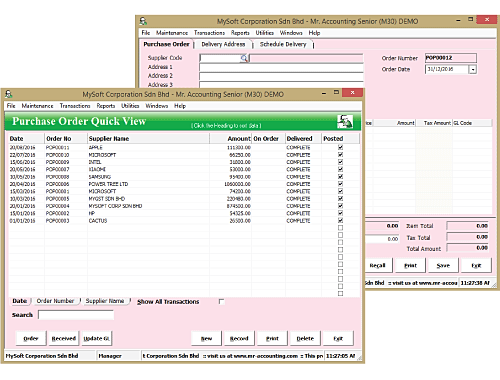Open Help menu in Quick View window
Image resolution: width=500 pixels, height=380 pixels.
[x=180, y=106]
